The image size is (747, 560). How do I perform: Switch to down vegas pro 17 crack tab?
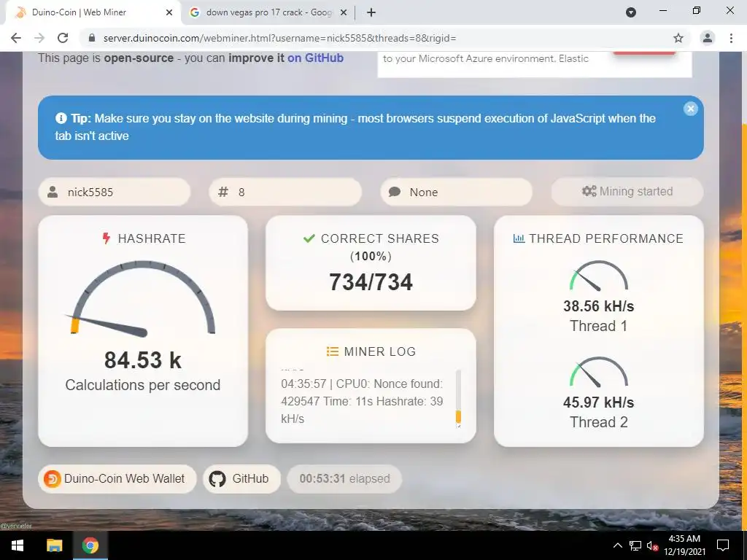click(x=268, y=13)
